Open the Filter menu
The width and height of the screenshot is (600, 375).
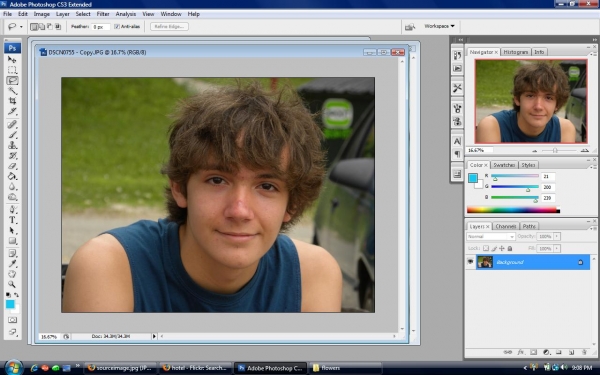103,14
